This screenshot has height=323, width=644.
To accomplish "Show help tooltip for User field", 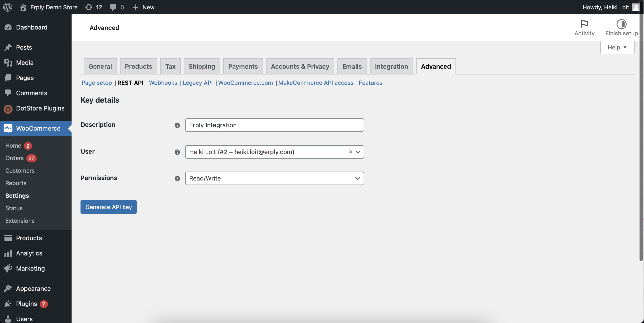I will pyautogui.click(x=177, y=152).
